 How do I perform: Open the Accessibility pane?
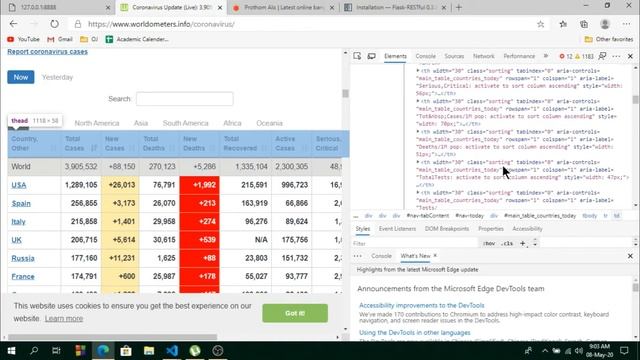tap(527, 229)
